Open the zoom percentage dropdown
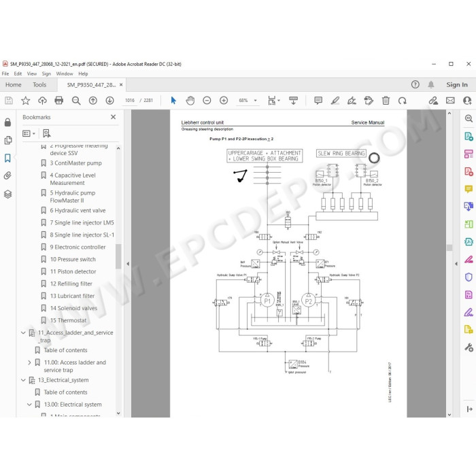This screenshot has height=476, width=476. coord(255,101)
